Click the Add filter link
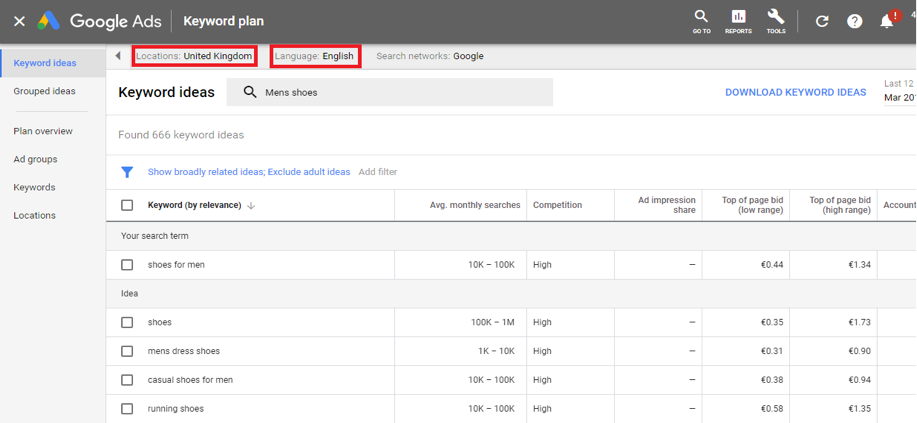 [378, 172]
